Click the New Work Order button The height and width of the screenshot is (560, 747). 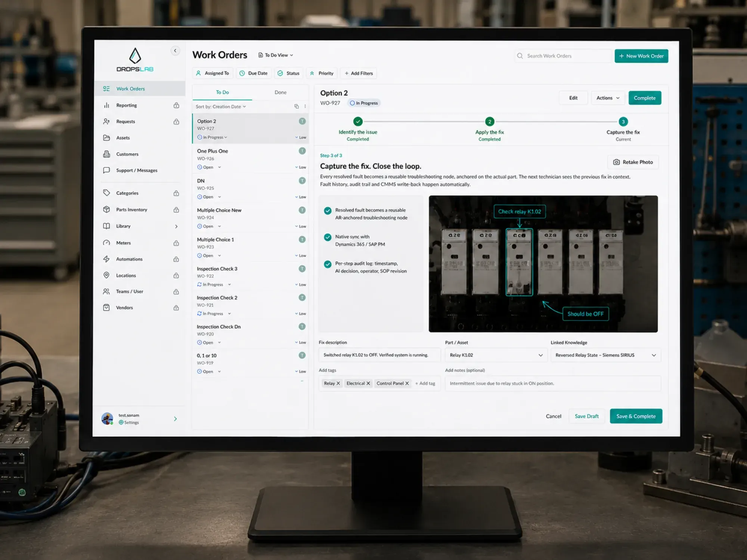coord(641,56)
